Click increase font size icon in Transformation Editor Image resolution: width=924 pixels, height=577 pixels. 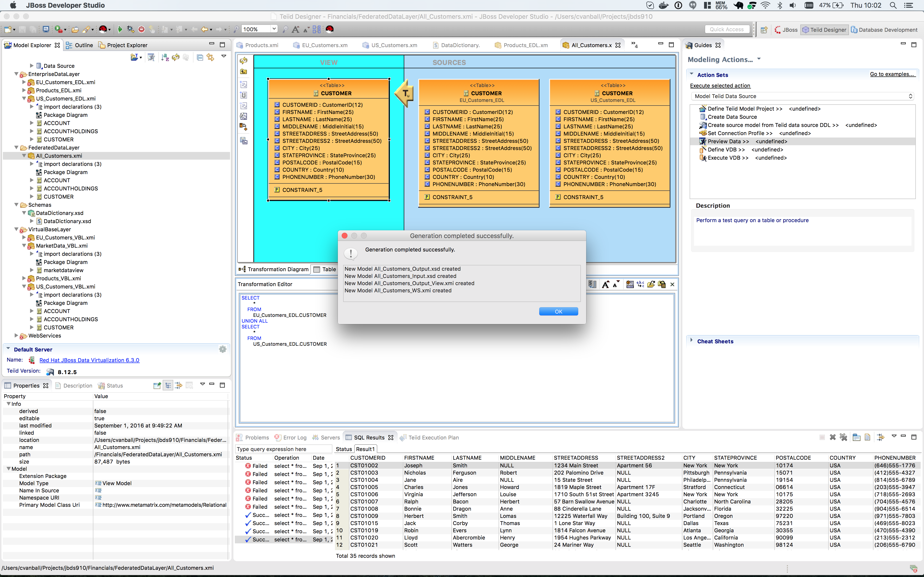(x=605, y=284)
